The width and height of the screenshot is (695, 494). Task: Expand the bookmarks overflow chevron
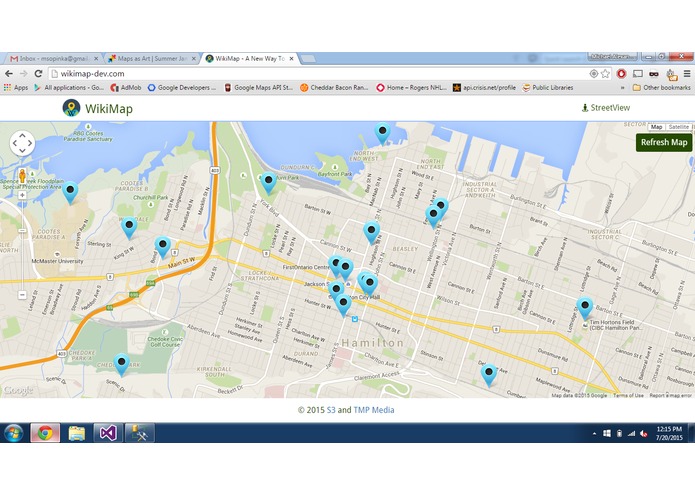623,88
